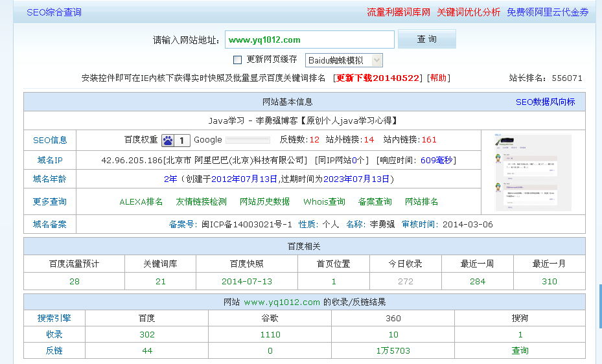Image resolution: width=602 pixels, height=364 pixels.
Task: Click the 性质 label
Action: point(308,224)
